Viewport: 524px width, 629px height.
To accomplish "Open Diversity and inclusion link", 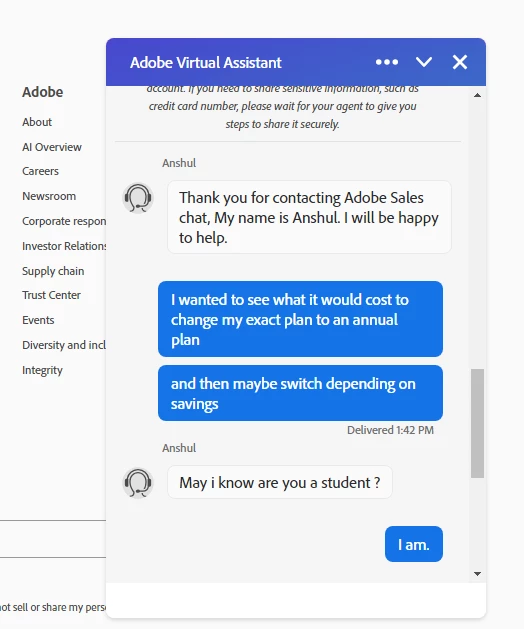I will coord(64,345).
